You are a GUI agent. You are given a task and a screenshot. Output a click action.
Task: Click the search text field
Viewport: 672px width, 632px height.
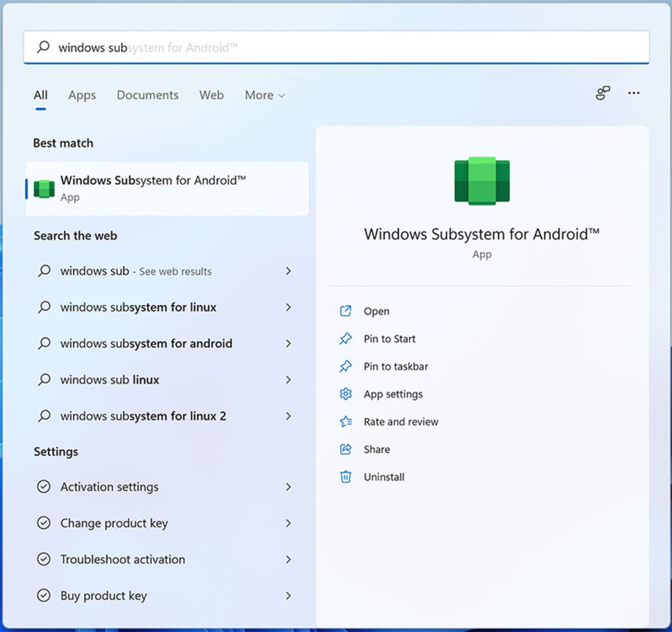coord(336,47)
